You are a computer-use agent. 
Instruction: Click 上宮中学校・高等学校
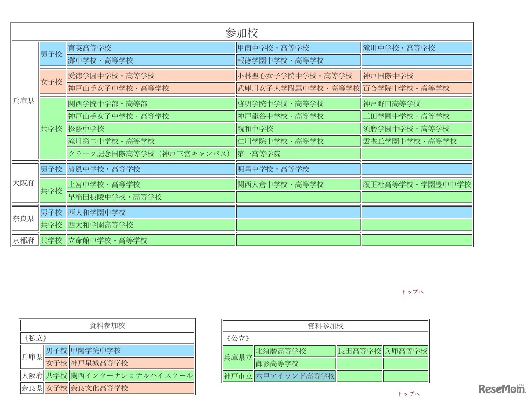point(151,184)
